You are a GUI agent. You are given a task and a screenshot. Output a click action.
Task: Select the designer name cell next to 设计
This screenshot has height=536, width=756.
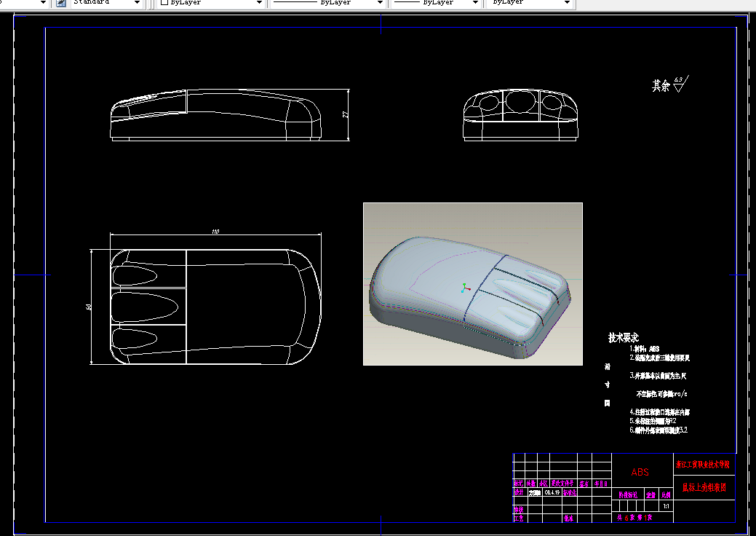coord(534,492)
